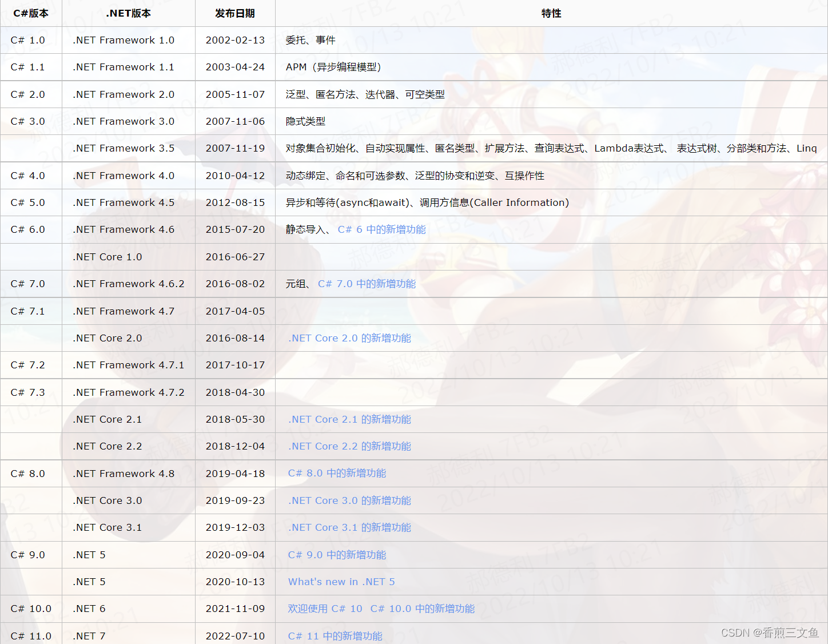Open the 'C# 9.0 中的新增功能' link
Image resolution: width=828 pixels, height=644 pixels.
337,555
